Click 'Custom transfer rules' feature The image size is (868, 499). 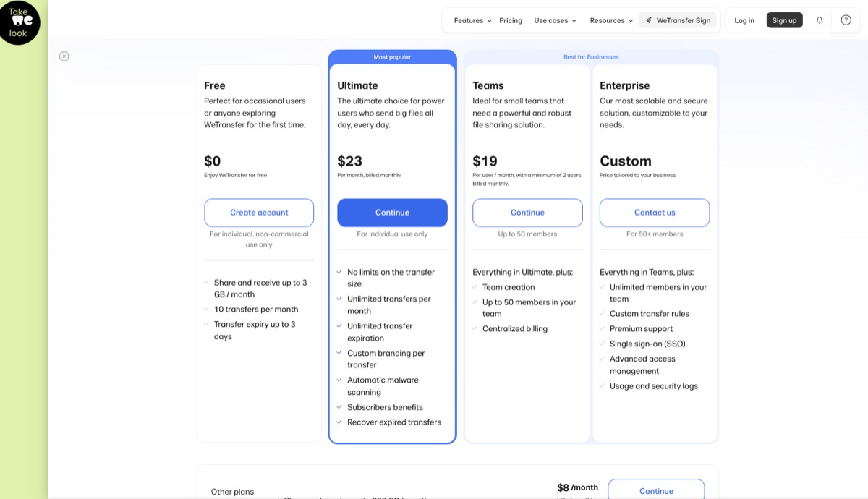650,314
